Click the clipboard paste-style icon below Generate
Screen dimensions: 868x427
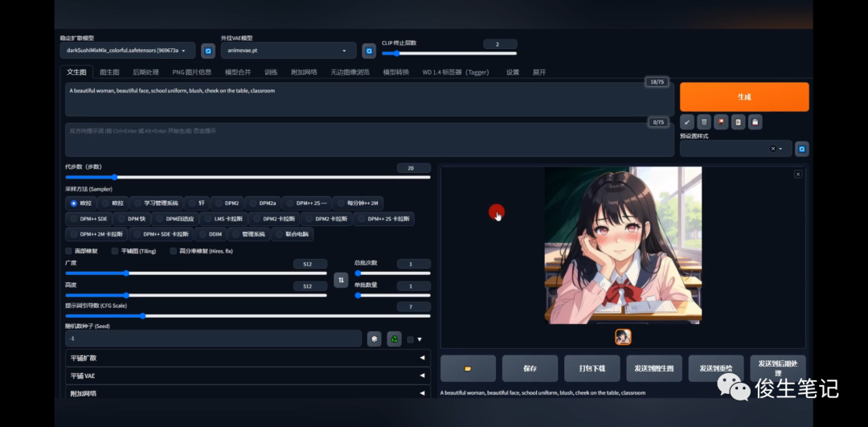pyautogui.click(x=738, y=122)
